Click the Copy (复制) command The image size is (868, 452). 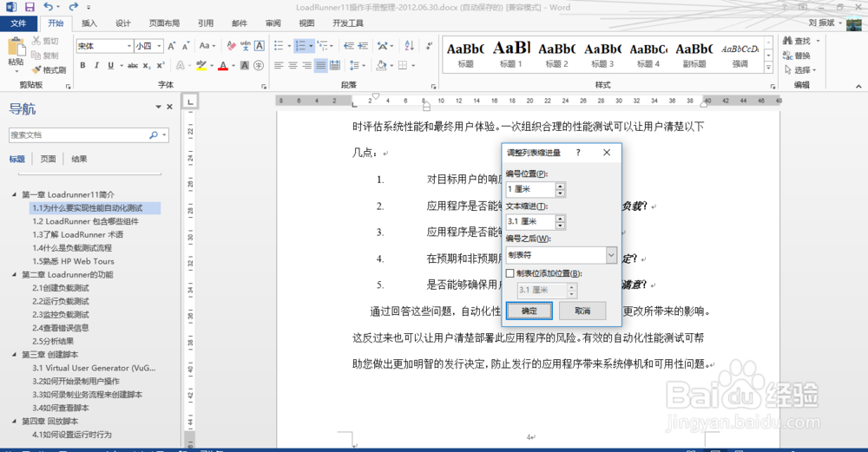coord(45,56)
